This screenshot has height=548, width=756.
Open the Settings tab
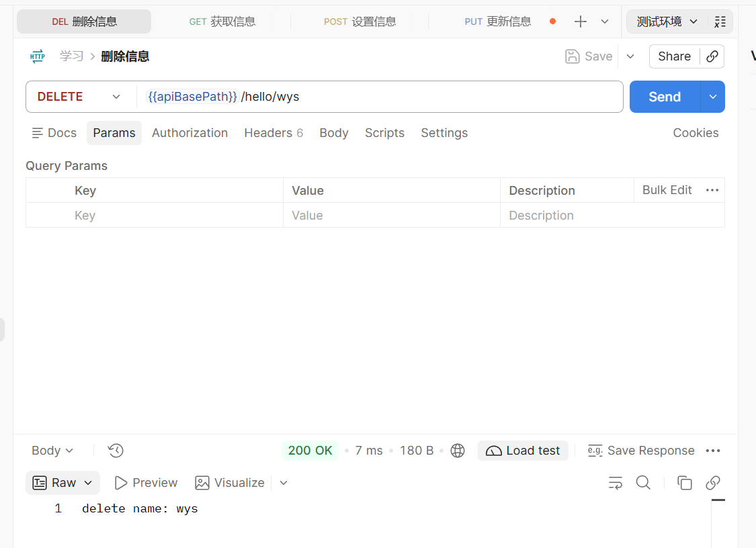pos(444,133)
